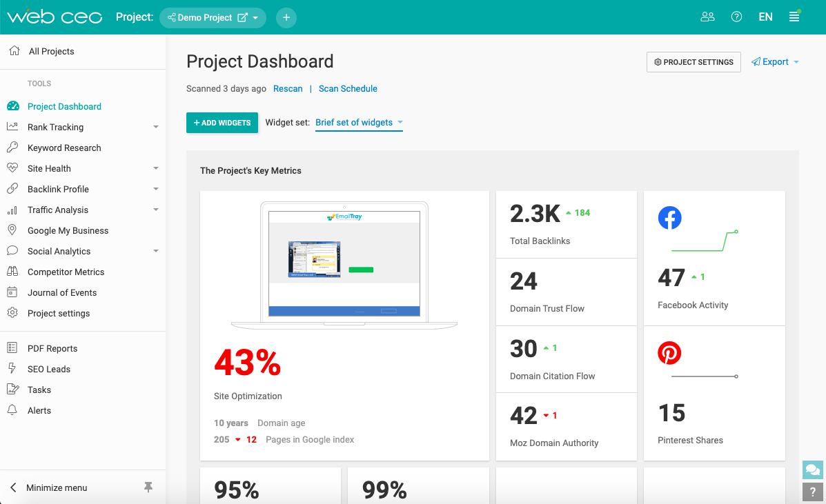Click the Rescan link
Screen dimensions: 826x504
pos(288,88)
